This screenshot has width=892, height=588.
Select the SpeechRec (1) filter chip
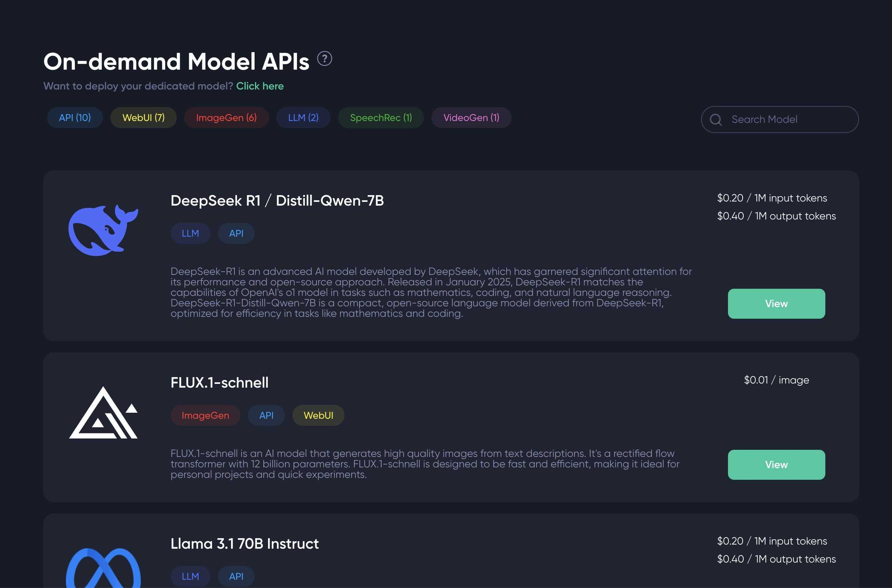(x=381, y=118)
